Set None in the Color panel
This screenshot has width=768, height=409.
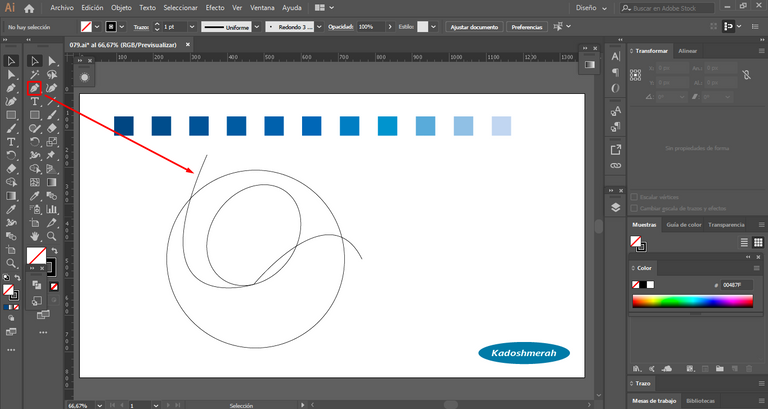click(635, 285)
